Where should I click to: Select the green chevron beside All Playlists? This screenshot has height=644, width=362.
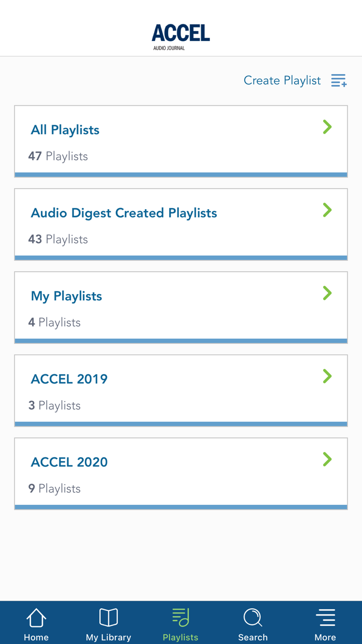(x=327, y=127)
